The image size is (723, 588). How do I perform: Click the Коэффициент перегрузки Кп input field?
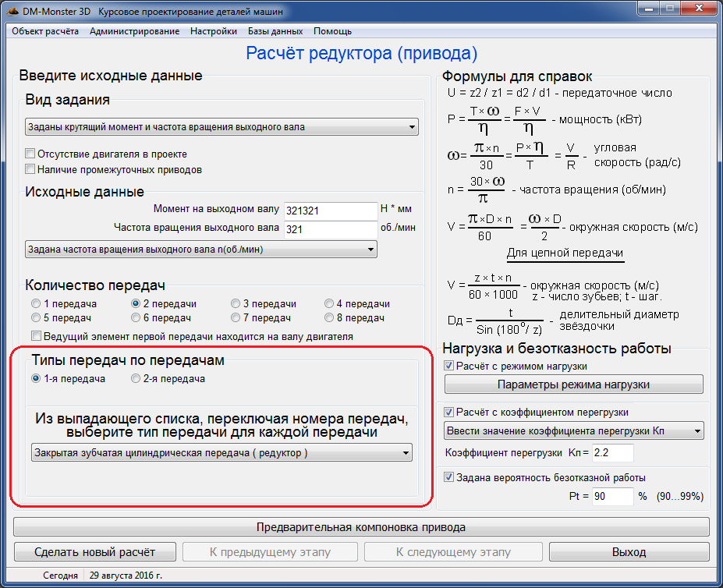[612, 453]
